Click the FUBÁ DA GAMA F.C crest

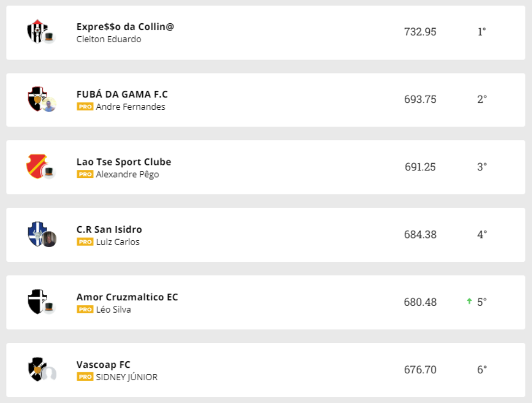[x=37, y=98]
